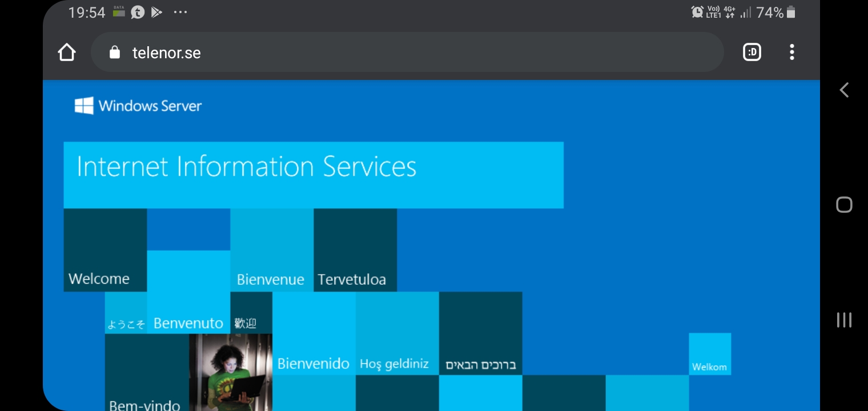Tap the Bem-vindo tile

(x=147, y=372)
